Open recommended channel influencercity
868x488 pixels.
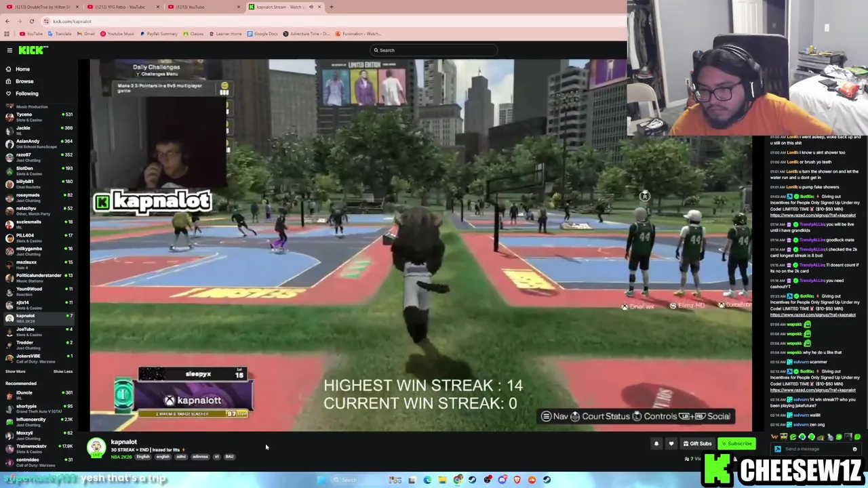[38, 422]
